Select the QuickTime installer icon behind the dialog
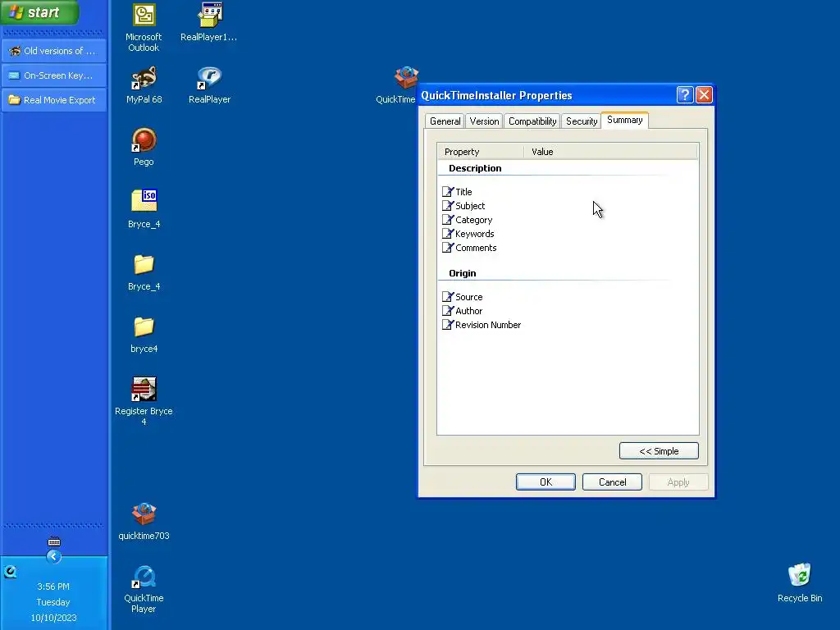The width and height of the screenshot is (840, 630). pyautogui.click(x=406, y=78)
